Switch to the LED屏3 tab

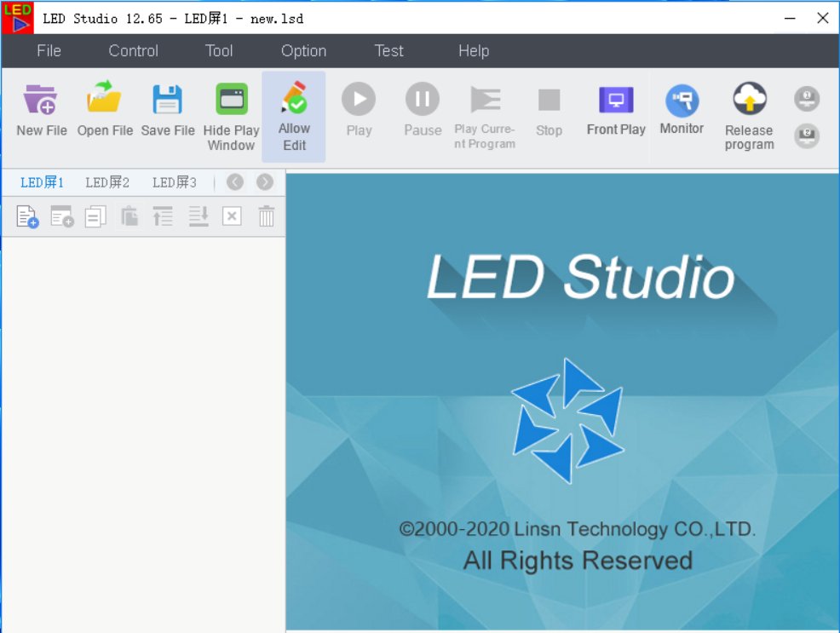(x=174, y=182)
